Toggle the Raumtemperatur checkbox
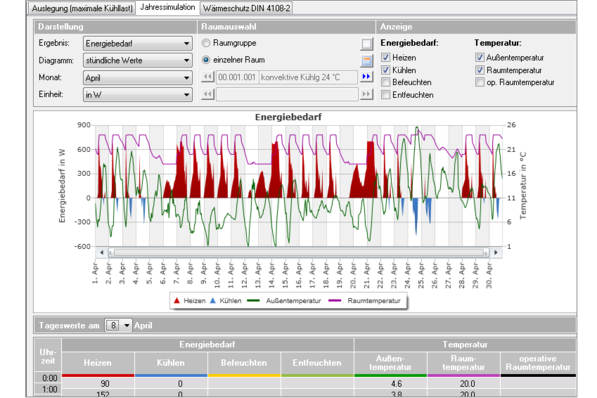The height and width of the screenshot is (398, 597). tap(480, 70)
